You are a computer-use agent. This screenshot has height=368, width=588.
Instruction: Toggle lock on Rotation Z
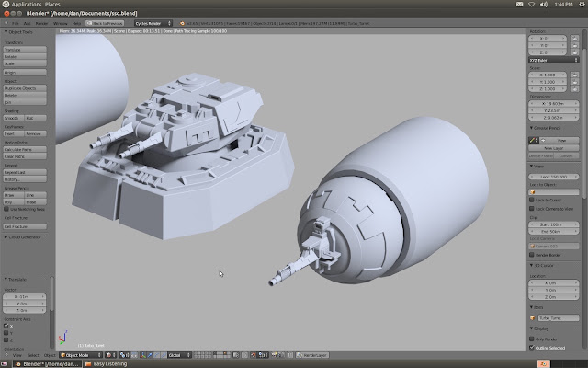[574, 52]
